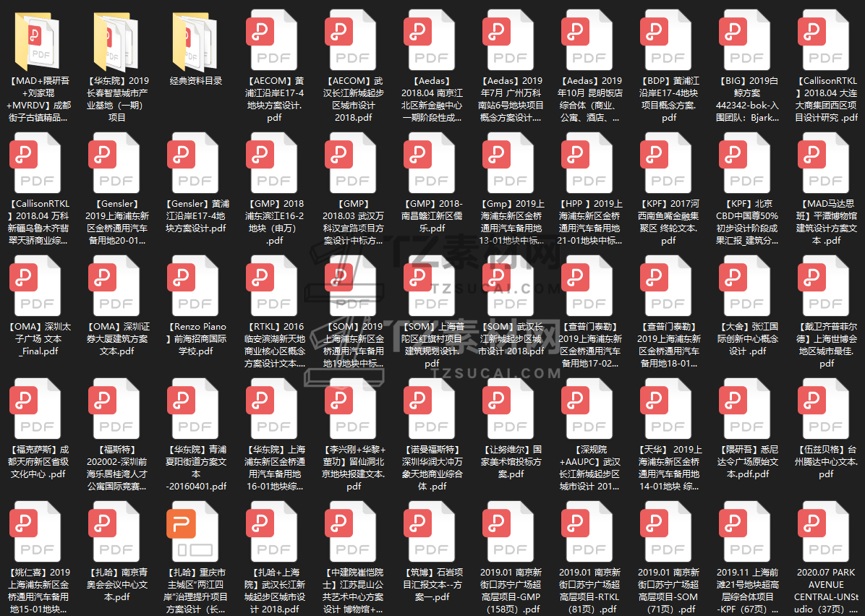Viewport: 865px width, 616px height.
Task: Select 【隈研吾】悉尼达令广场原始文本.pdf.pdf icon
Action: [745, 409]
